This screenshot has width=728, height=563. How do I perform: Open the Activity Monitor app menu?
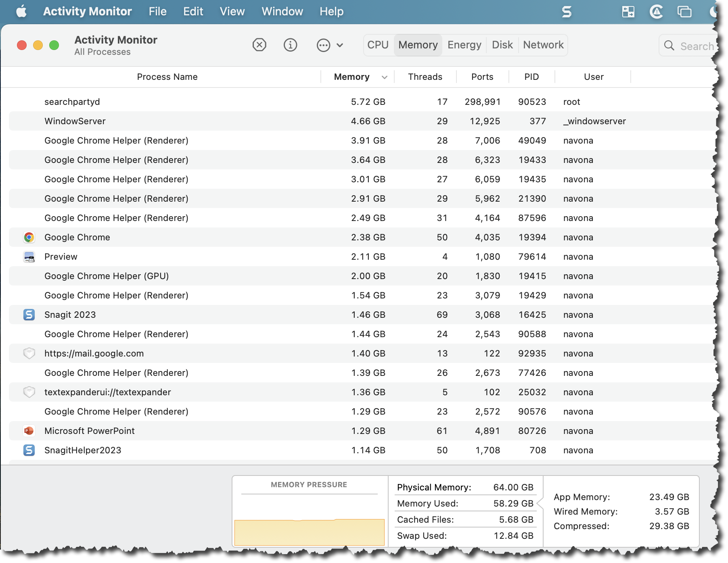(88, 11)
